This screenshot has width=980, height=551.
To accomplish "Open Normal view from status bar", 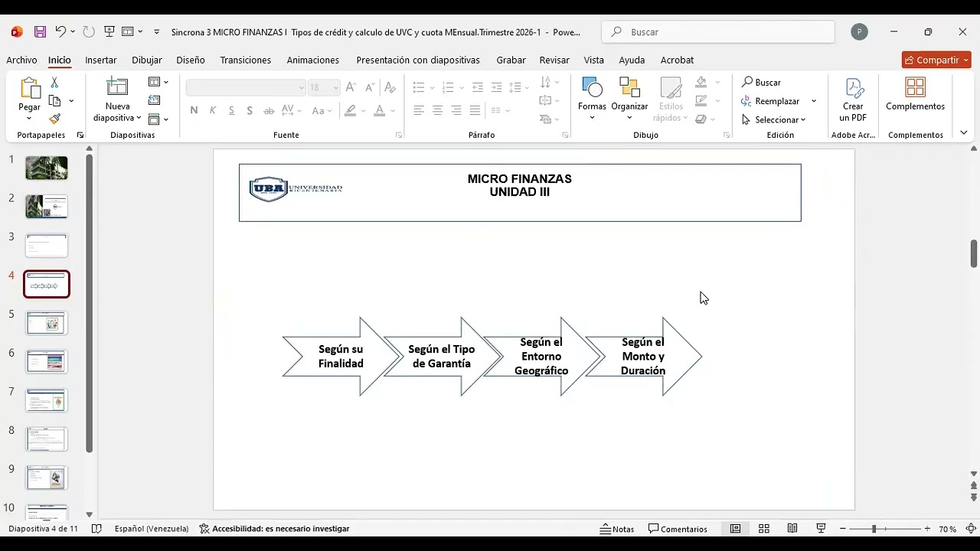I will click(x=735, y=529).
